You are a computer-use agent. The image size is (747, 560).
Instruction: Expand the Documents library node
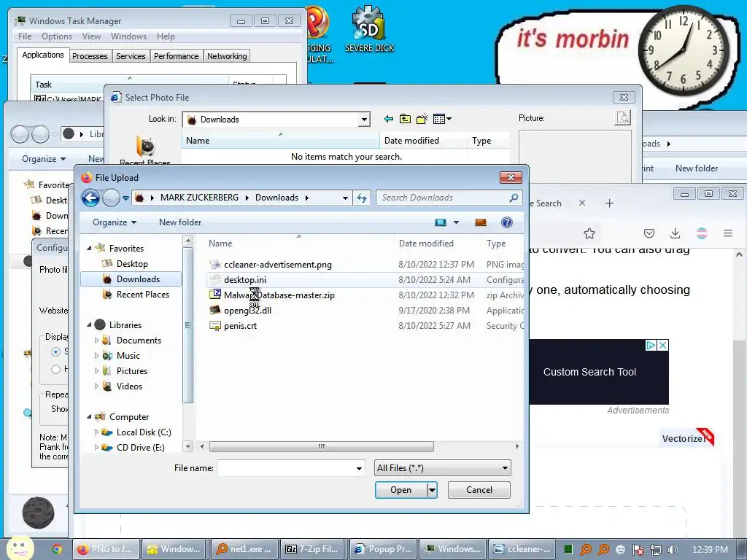tap(97, 341)
